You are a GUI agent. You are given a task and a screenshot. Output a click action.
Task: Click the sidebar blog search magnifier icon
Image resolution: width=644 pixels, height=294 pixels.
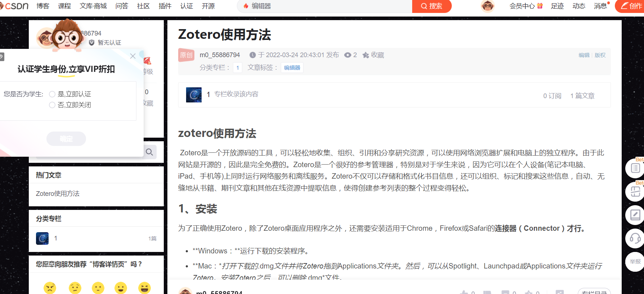coord(149,152)
